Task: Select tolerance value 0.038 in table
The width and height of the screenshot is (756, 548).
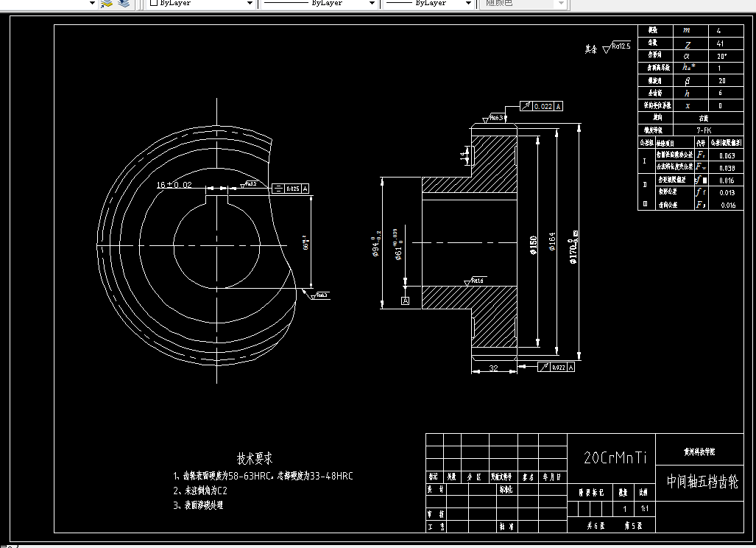Action: coord(727,169)
